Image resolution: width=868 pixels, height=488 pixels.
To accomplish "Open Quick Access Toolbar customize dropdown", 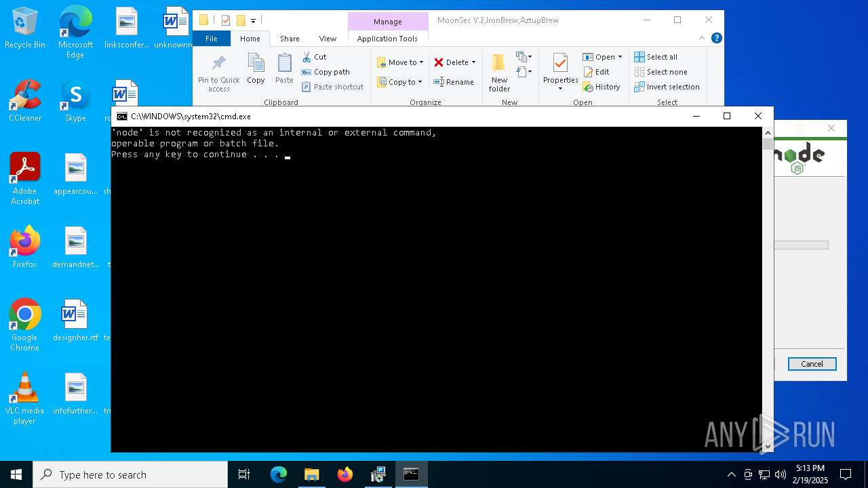I will tap(253, 21).
